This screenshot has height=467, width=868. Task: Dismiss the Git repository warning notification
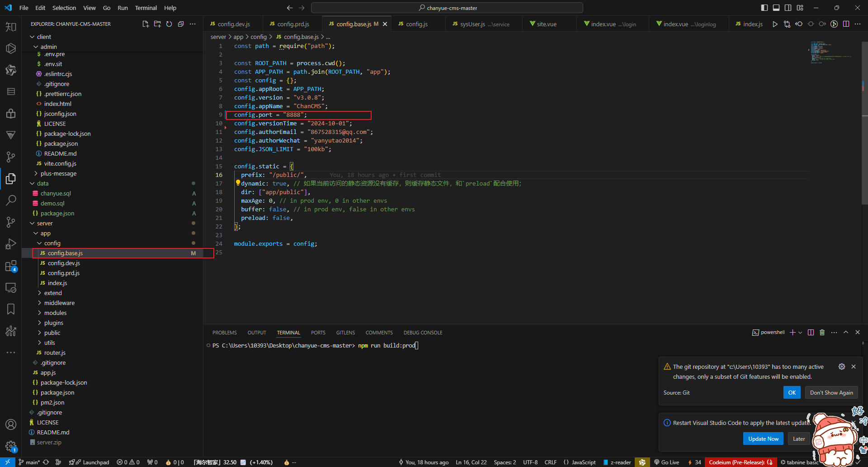pyautogui.click(x=854, y=367)
